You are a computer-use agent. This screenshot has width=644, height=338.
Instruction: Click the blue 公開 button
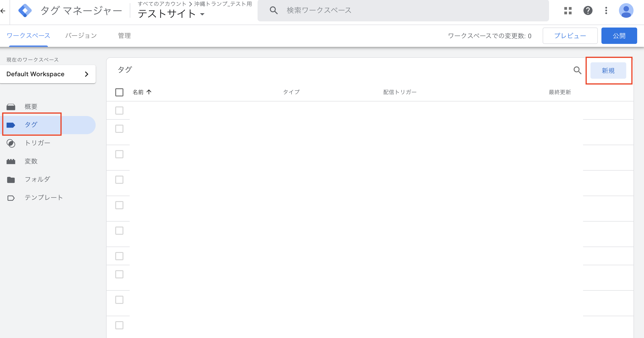pos(619,36)
